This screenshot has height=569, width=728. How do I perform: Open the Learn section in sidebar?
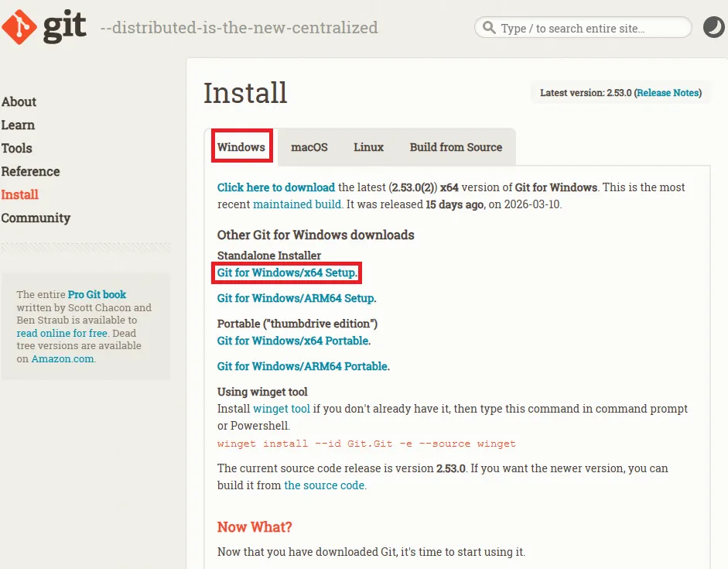pyautogui.click(x=18, y=125)
